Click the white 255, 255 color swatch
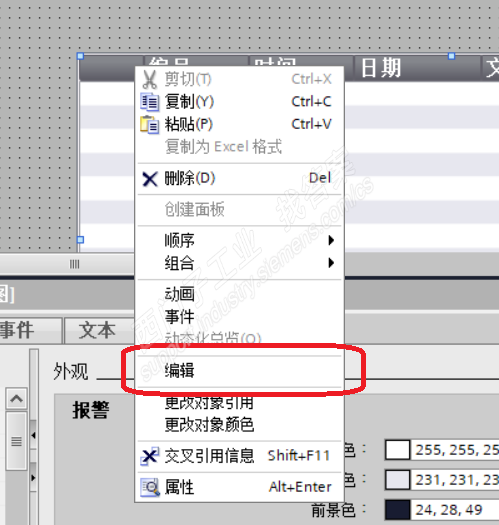Image resolution: width=499 pixels, height=525 pixels. coord(397,450)
